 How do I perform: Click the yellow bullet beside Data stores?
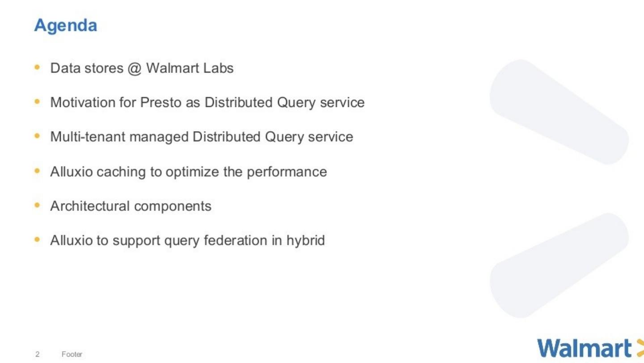click(x=37, y=68)
